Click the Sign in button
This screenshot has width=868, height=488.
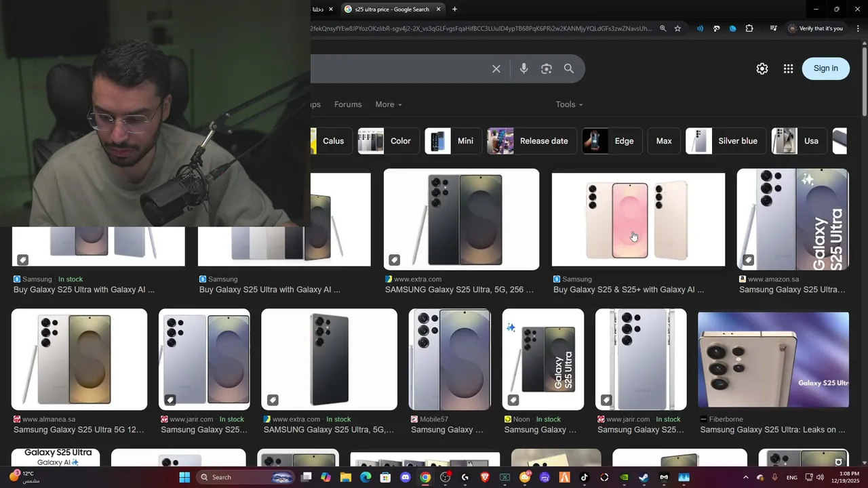825,68
